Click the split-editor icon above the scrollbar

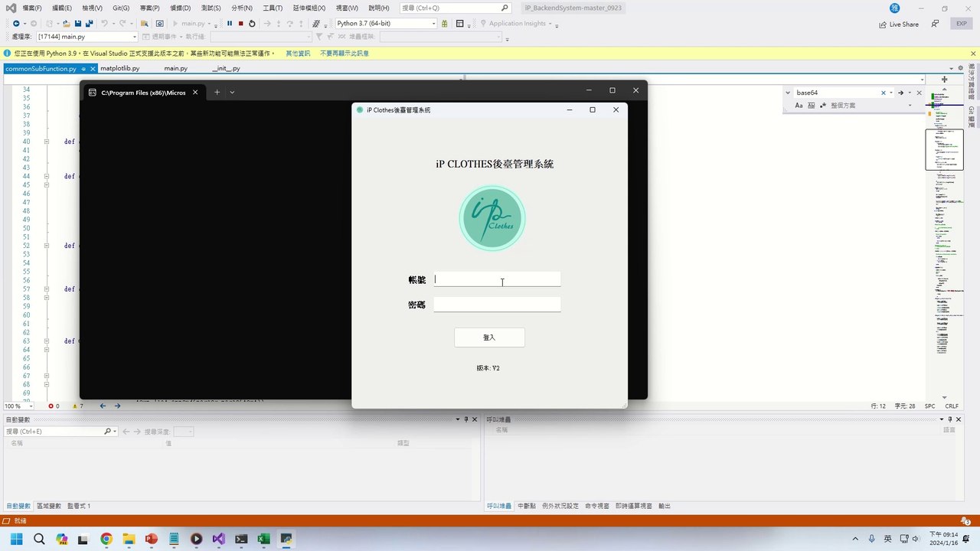pyautogui.click(x=945, y=80)
